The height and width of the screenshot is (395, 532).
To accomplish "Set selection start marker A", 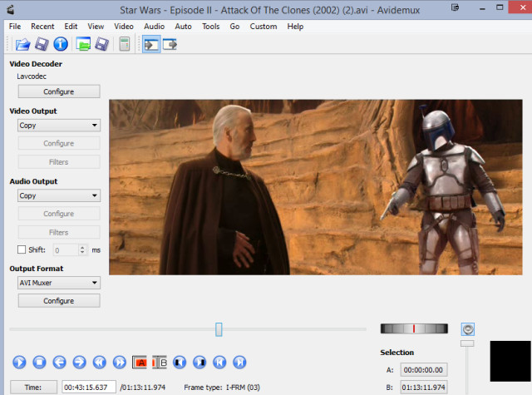I will pyautogui.click(x=140, y=362).
